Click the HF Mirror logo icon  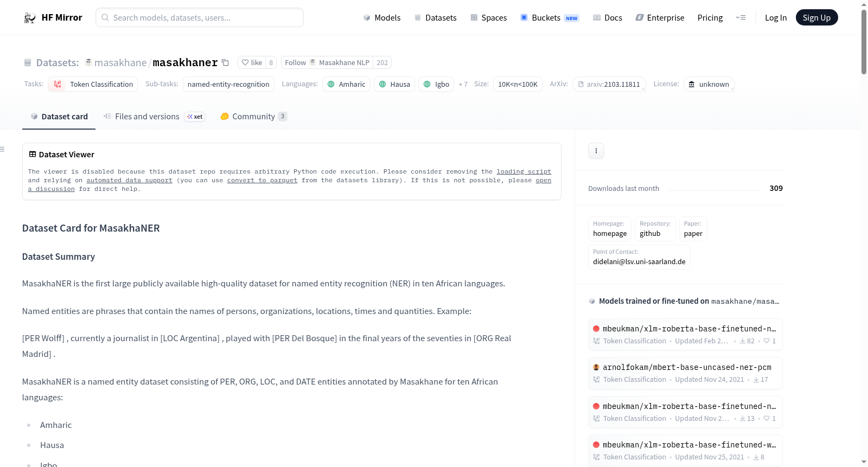(30, 18)
